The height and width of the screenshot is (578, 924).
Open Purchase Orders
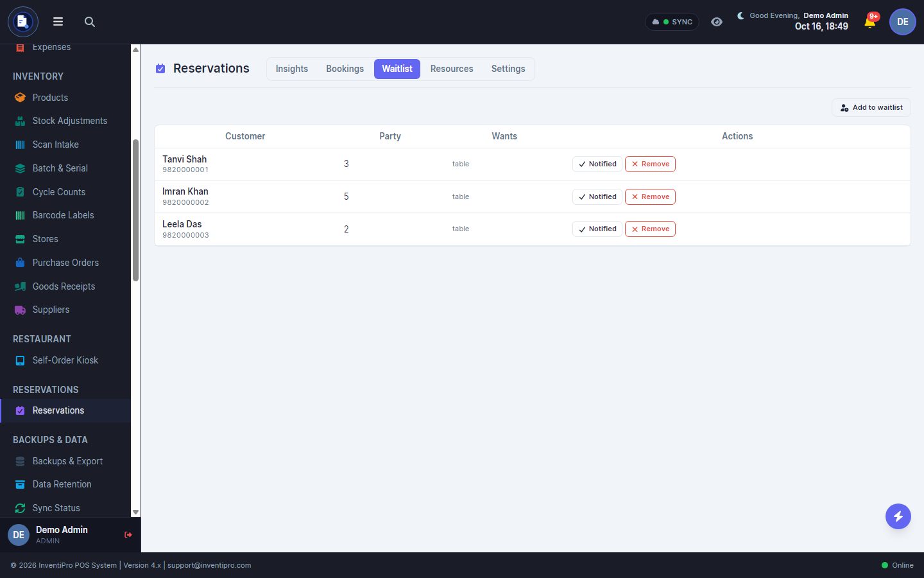pyautogui.click(x=65, y=263)
